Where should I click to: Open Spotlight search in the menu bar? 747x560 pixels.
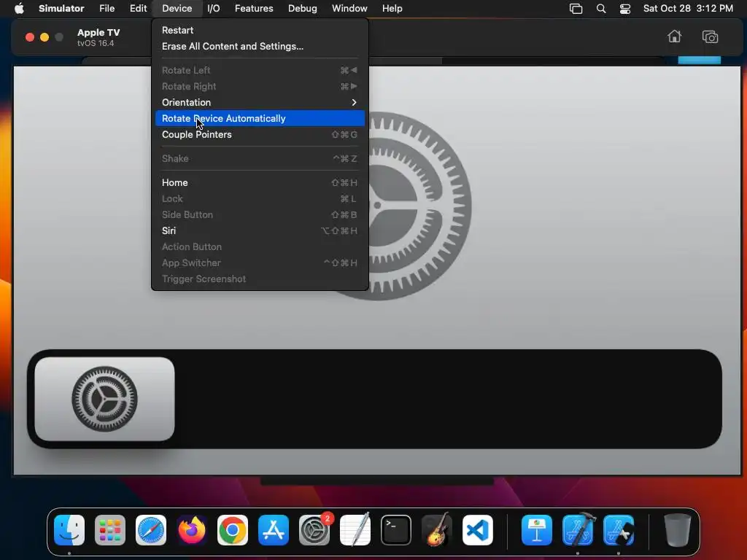(x=601, y=8)
